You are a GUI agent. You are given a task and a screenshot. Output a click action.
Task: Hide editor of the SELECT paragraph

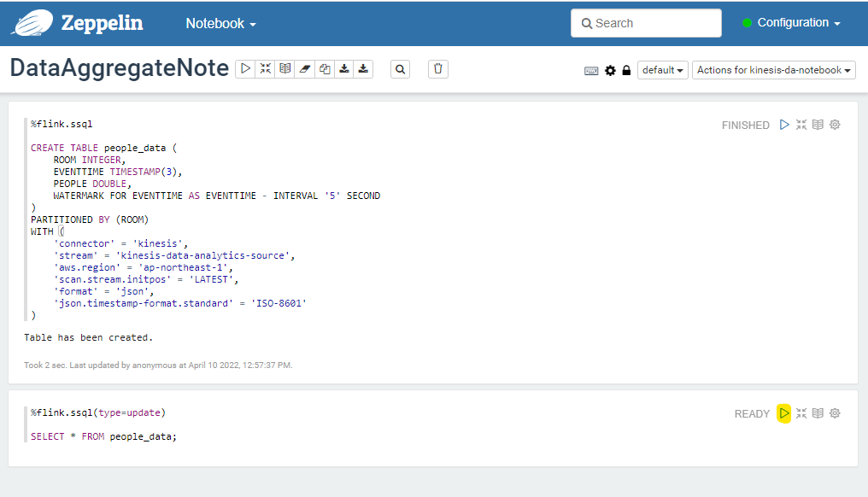coord(801,413)
